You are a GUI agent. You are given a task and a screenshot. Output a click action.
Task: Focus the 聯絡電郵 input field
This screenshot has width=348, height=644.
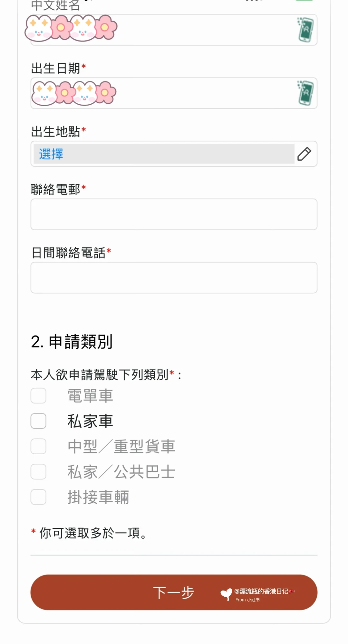[174, 214]
